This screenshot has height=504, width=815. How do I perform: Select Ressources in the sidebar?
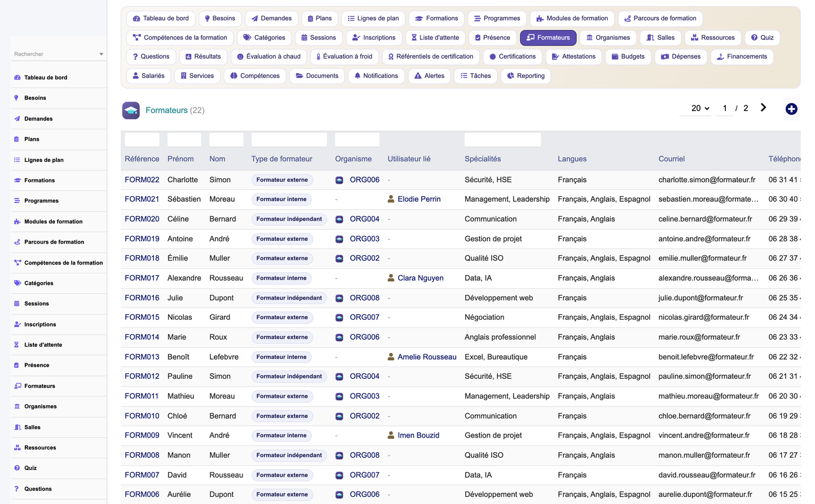(59, 448)
